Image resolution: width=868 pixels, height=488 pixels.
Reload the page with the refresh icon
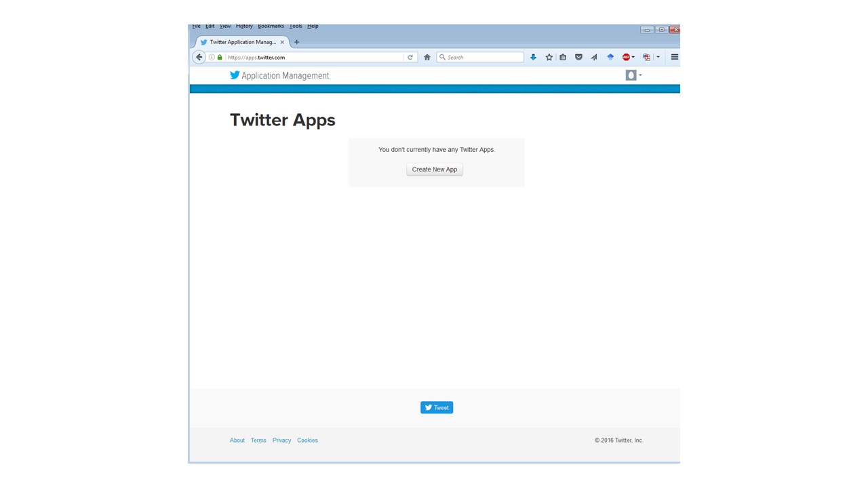410,58
